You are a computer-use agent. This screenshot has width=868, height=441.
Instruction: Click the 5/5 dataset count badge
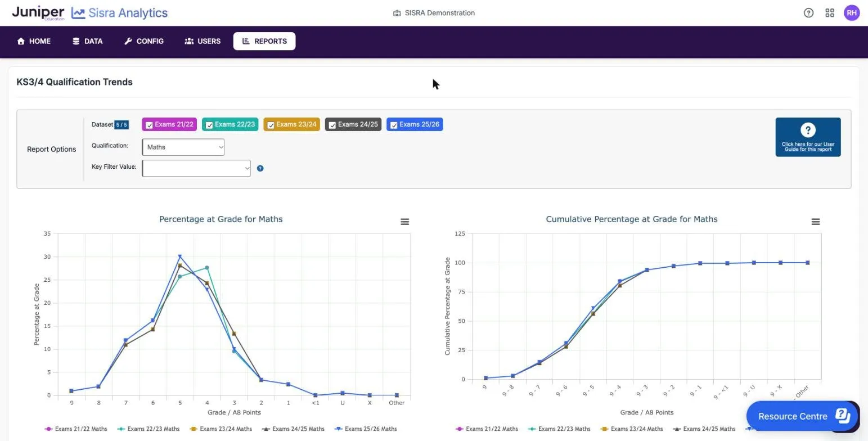tap(122, 125)
